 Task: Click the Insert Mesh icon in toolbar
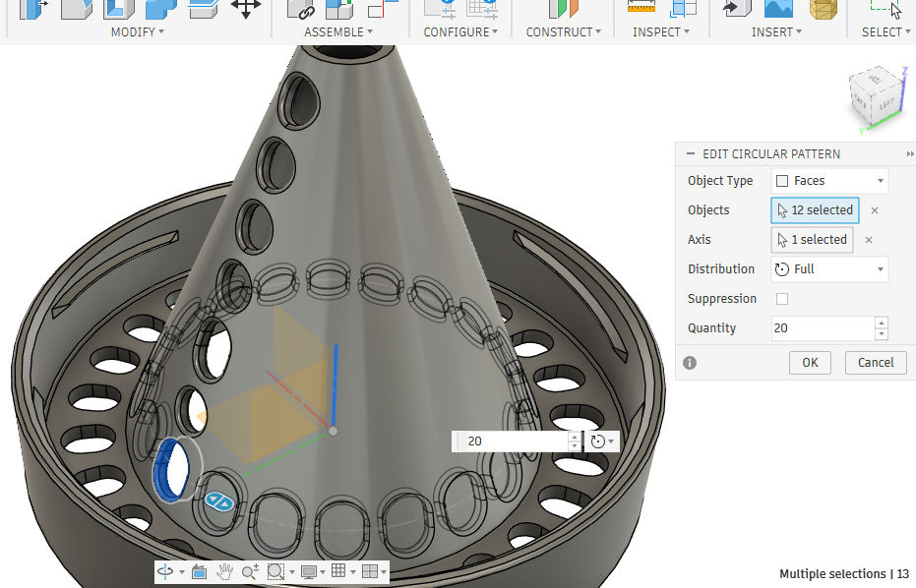[x=824, y=8]
